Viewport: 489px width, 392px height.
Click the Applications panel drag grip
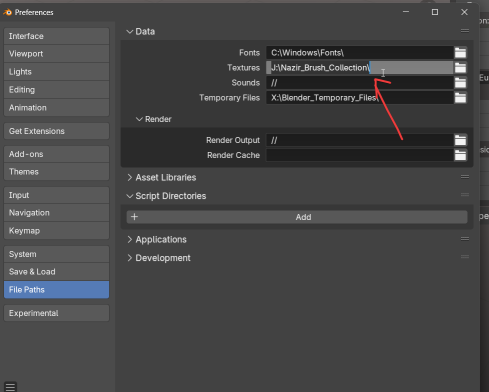click(x=465, y=239)
